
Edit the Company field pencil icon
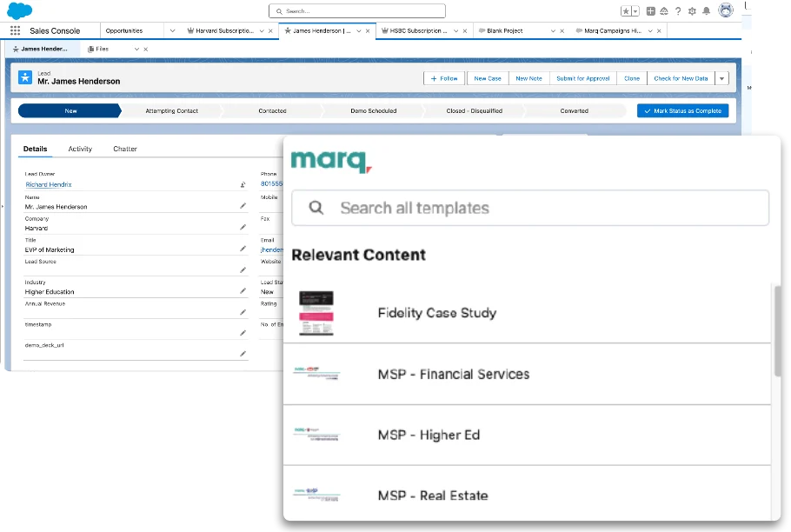(243, 227)
